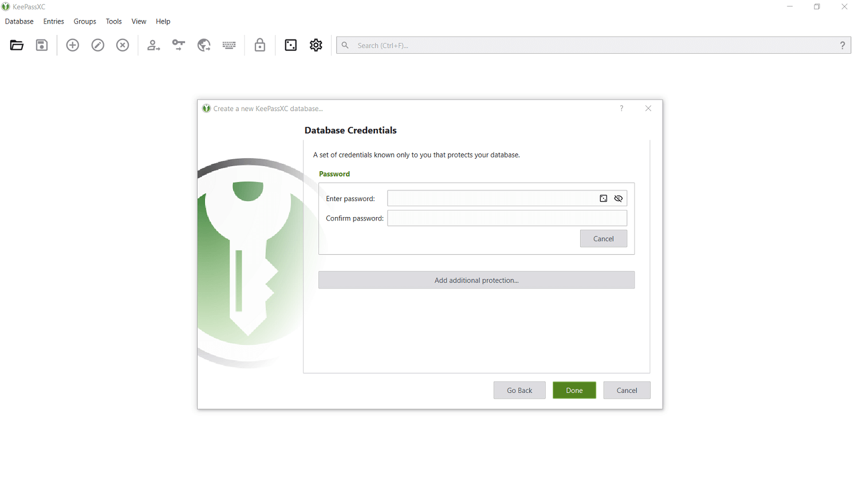859x504 pixels.
Task: Close the Create new database dialog
Action: (x=648, y=108)
